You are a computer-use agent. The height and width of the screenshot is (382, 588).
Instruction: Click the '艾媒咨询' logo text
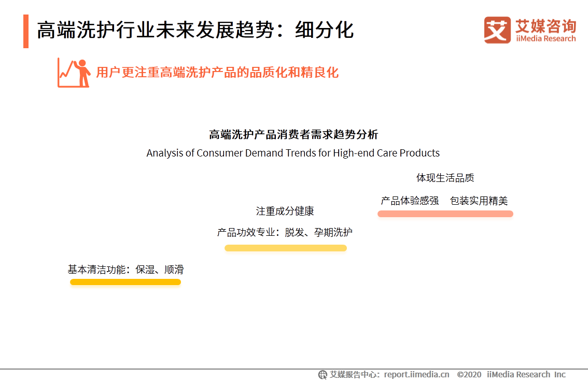point(543,25)
